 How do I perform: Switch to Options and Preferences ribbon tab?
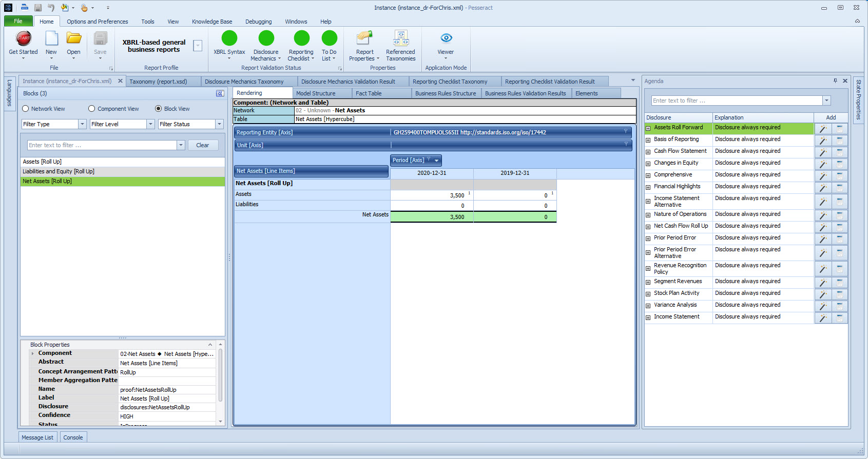(x=98, y=22)
